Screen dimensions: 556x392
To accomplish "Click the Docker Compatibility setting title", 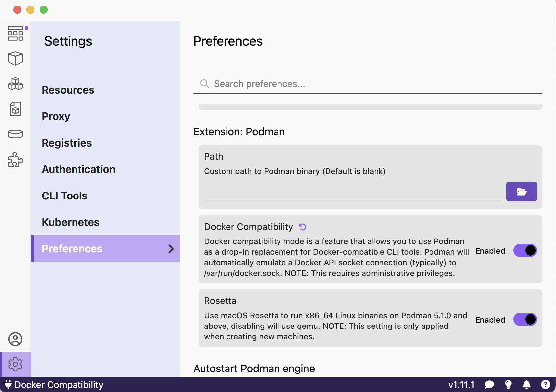I will click(x=248, y=227).
